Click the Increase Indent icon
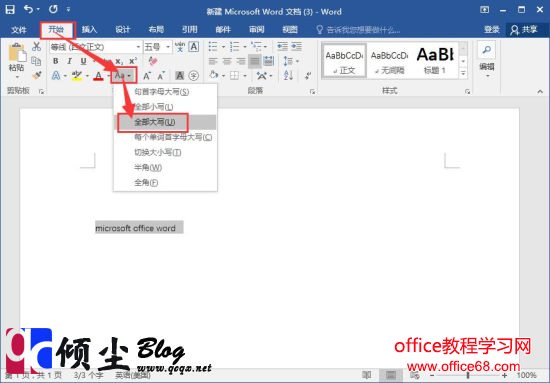The height and width of the screenshot is (383, 550). pyautogui.click(x=296, y=47)
